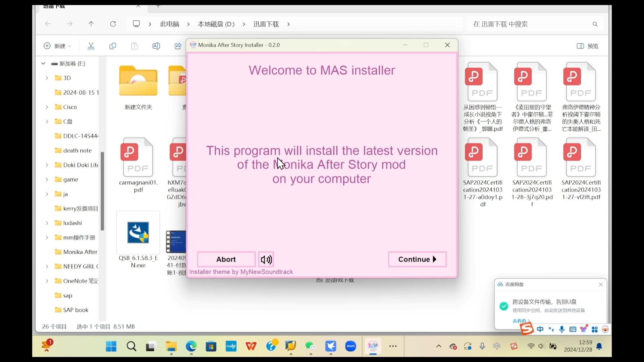The image size is (644, 362).
Task: Open Microsoft Edge from taskbar
Action: point(191,346)
